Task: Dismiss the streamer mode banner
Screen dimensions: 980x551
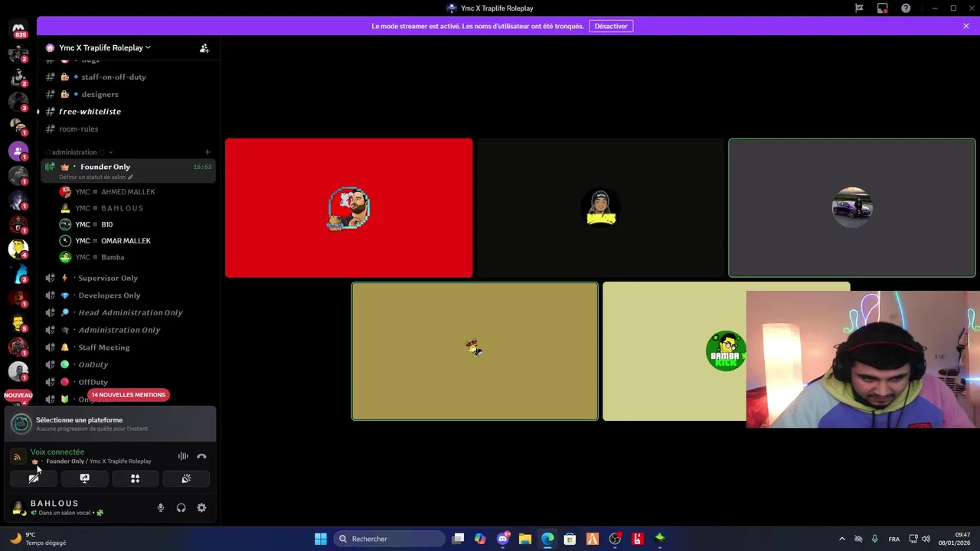Action: (966, 26)
